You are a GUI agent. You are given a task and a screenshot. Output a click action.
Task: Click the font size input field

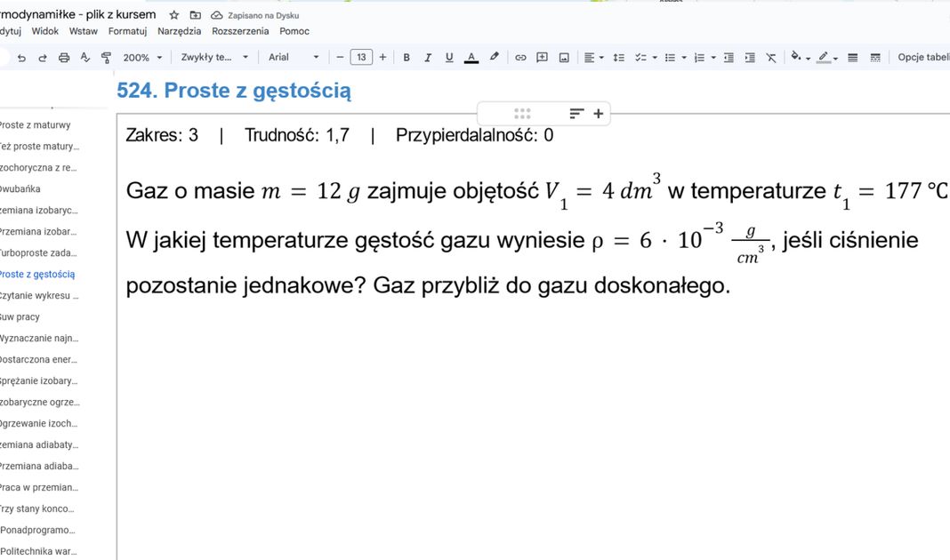pos(361,56)
